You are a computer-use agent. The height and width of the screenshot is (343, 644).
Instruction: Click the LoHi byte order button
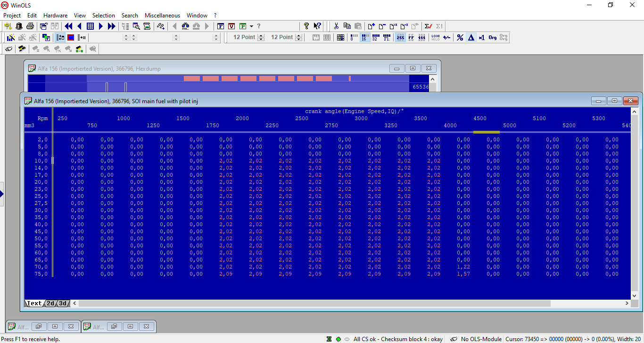point(436,38)
